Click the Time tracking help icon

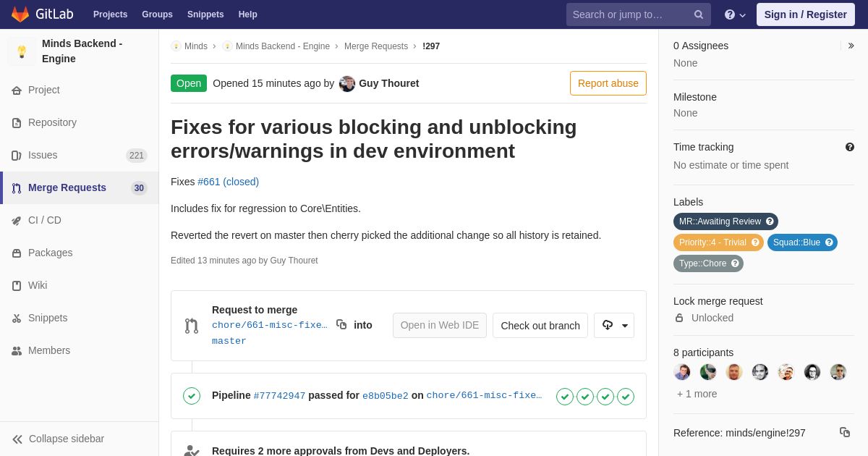(850, 147)
